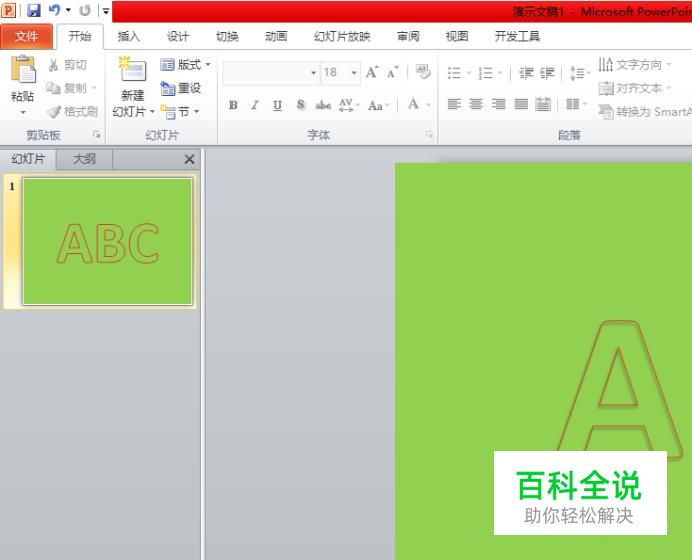Click the 格式刷 format painter

(72, 112)
